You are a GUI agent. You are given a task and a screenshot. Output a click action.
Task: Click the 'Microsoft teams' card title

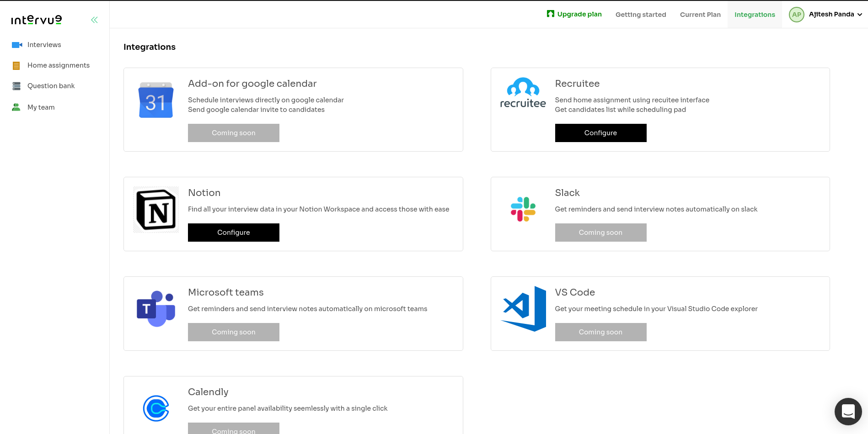tap(226, 292)
